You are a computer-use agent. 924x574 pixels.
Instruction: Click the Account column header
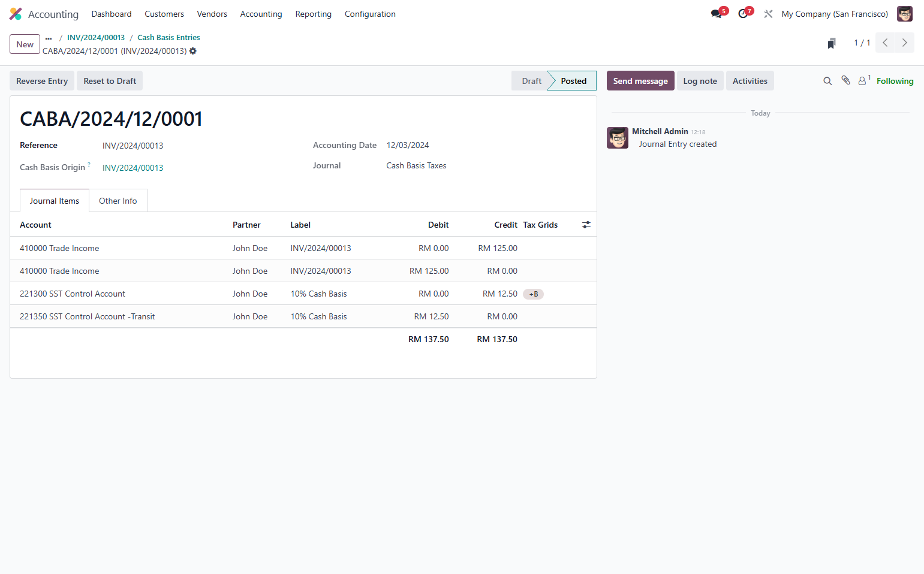[x=35, y=225]
